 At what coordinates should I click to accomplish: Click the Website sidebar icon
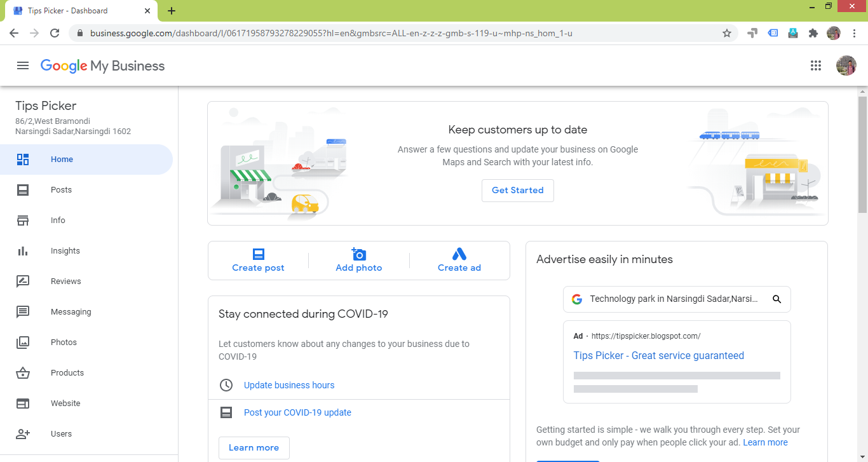23,404
